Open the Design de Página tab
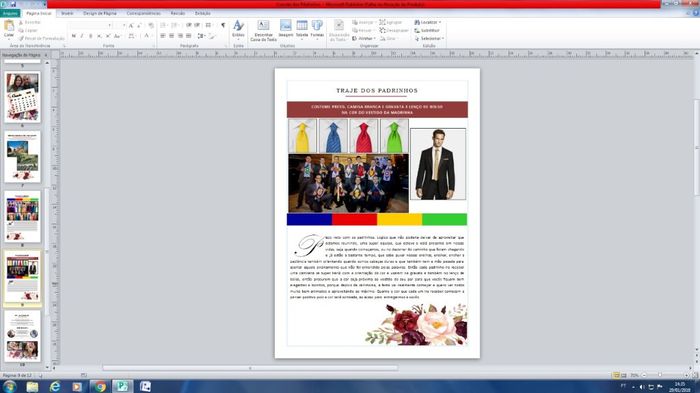 [100, 13]
